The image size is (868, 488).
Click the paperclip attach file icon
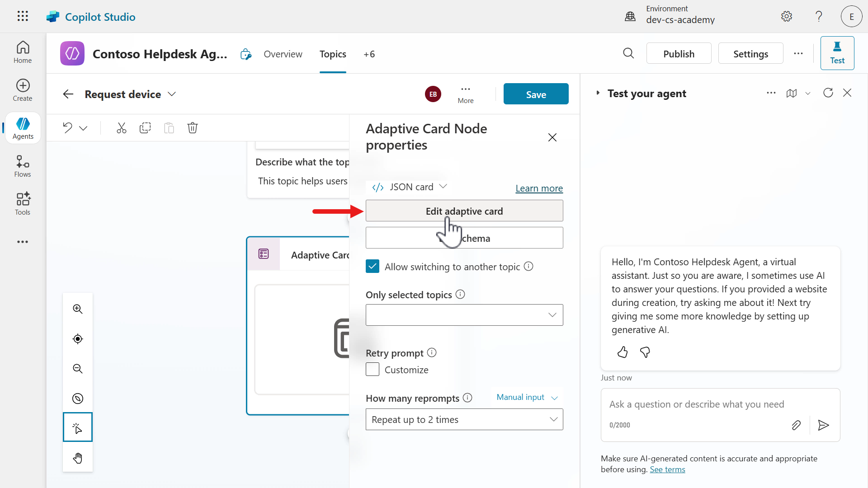pos(796,425)
